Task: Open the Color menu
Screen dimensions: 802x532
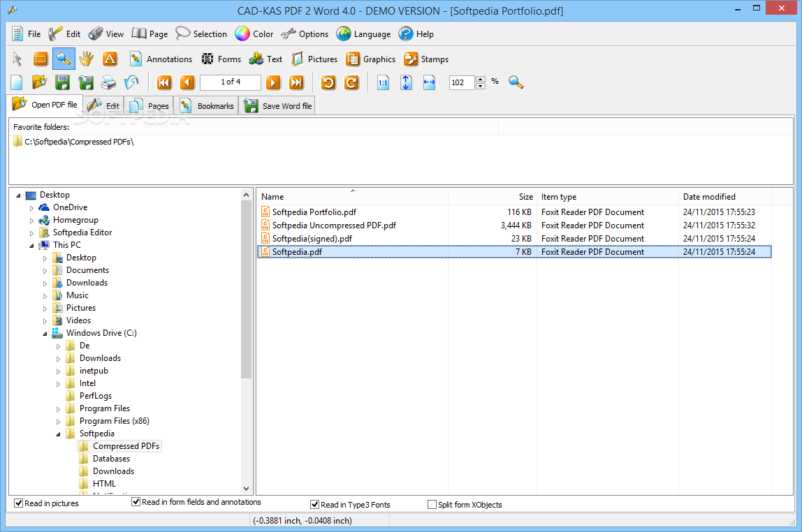Action: pos(254,34)
